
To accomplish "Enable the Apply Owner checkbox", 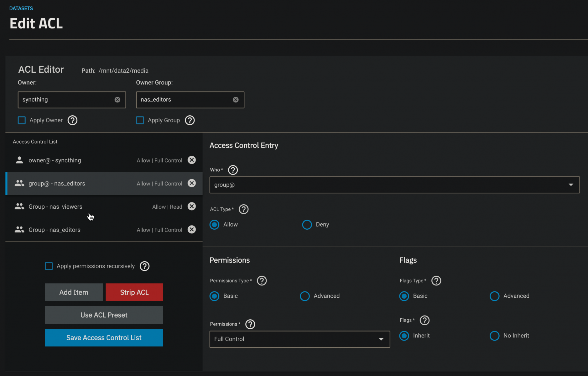I will (x=22, y=120).
